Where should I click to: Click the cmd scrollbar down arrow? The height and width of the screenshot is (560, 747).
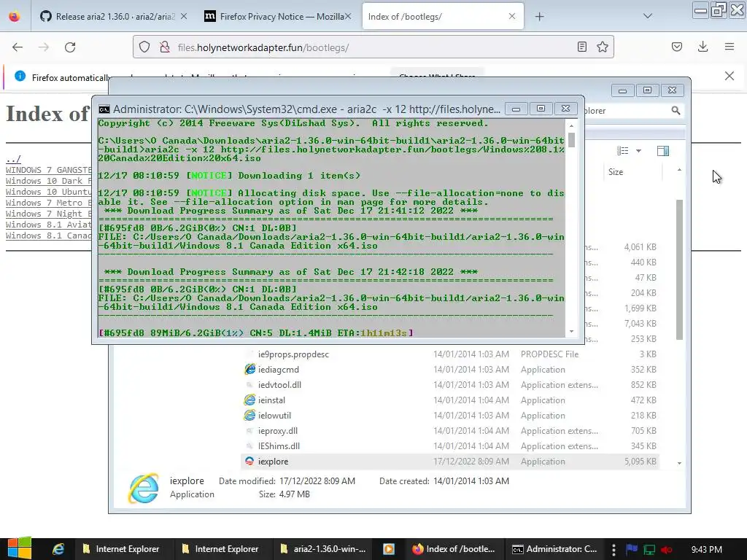click(571, 332)
